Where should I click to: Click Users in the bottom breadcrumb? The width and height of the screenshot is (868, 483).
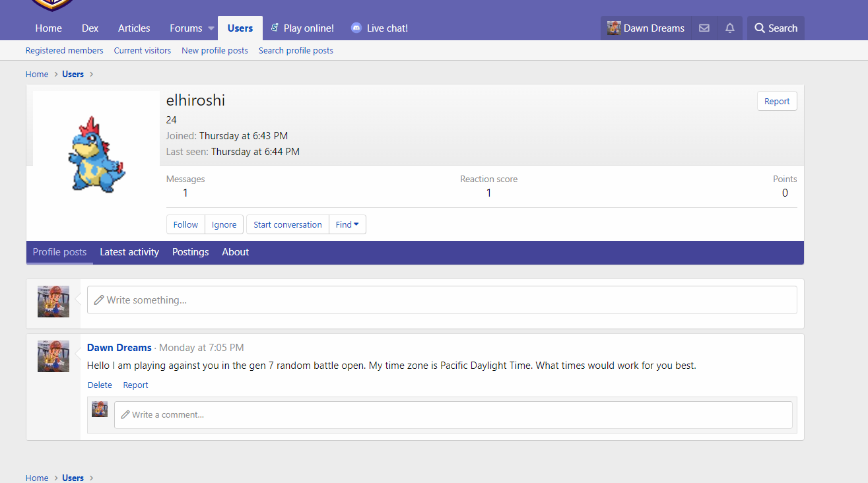point(73,478)
